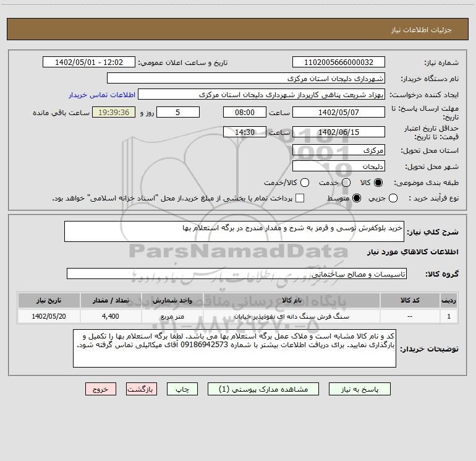Click the general need description text box
Screen dimensions: 476x461
234,231
